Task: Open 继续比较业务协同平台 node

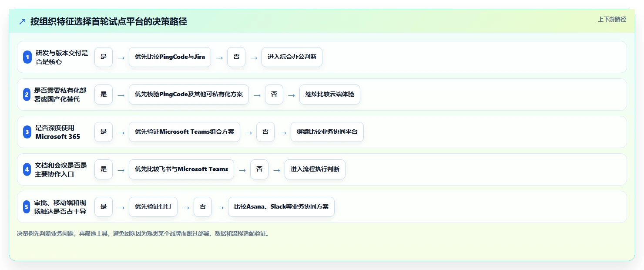Action: (x=327, y=132)
